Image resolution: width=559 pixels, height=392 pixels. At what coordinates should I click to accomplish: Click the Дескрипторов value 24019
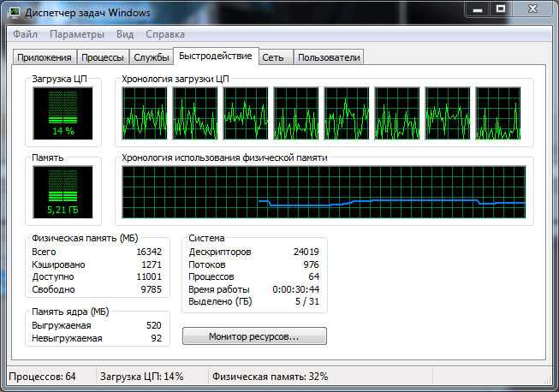point(306,252)
